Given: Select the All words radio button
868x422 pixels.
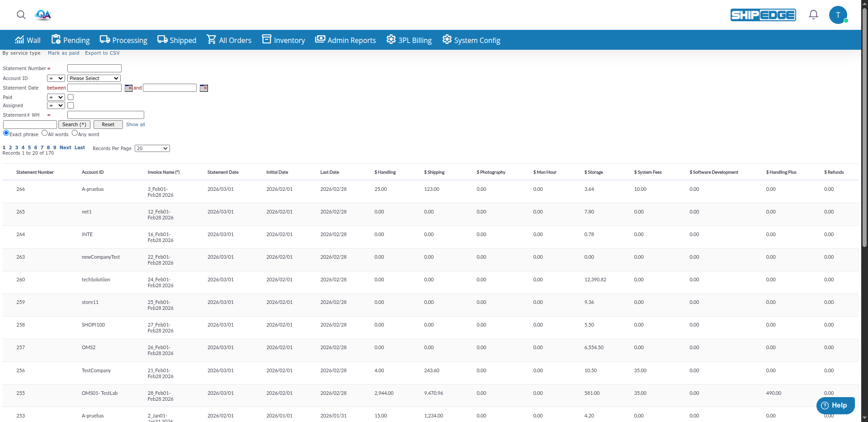Looking at the screenshot, I should pos(44,133).
